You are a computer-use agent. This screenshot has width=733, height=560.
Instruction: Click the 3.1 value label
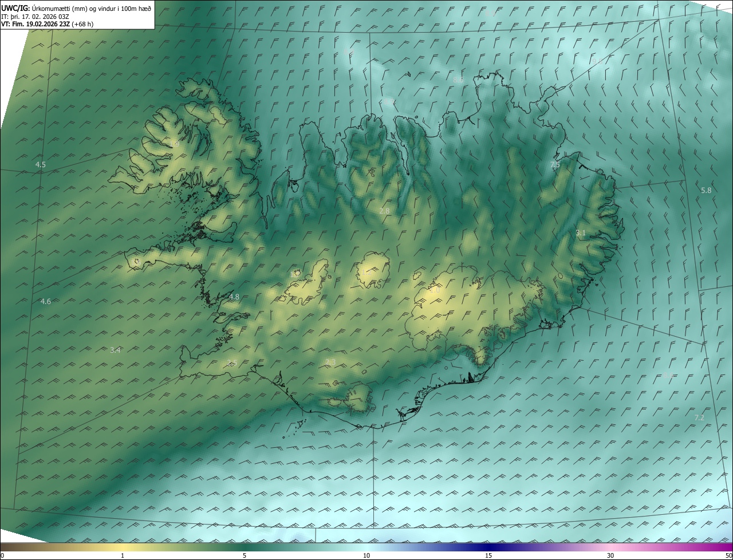point(581,233)
